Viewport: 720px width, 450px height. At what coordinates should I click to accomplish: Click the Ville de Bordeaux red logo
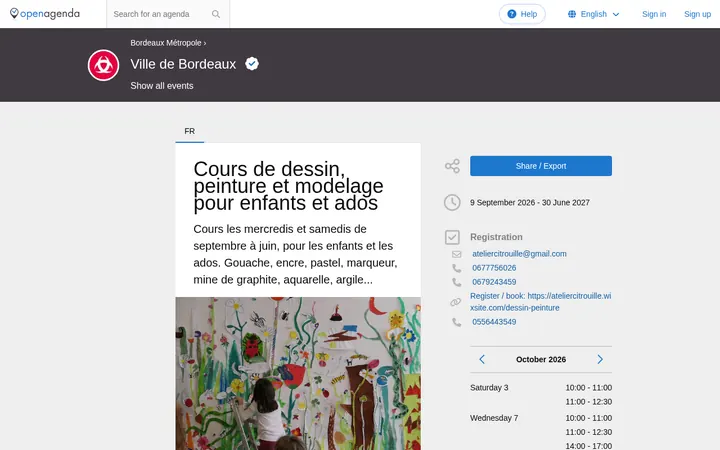(103, 65)
